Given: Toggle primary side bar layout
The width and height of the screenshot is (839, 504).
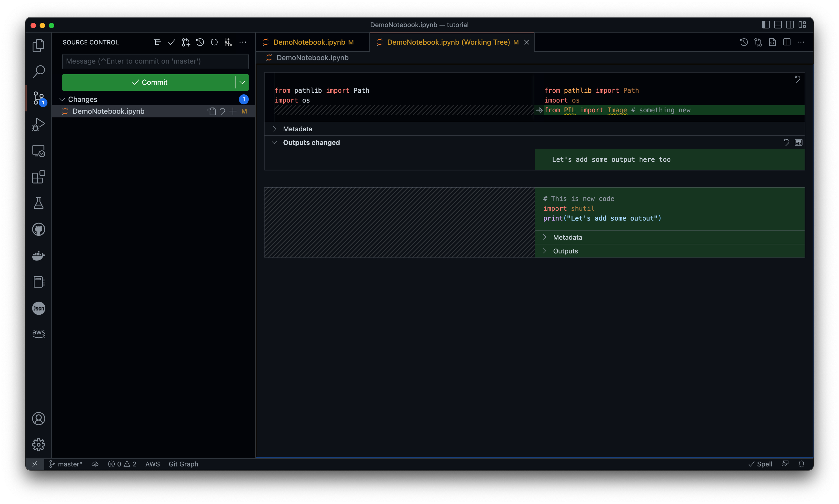Looking at the screenshot, I should point(766,25).
